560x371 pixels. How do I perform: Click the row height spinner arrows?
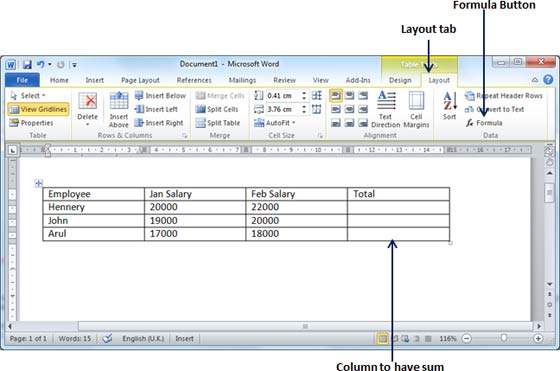tap(304, 96)
